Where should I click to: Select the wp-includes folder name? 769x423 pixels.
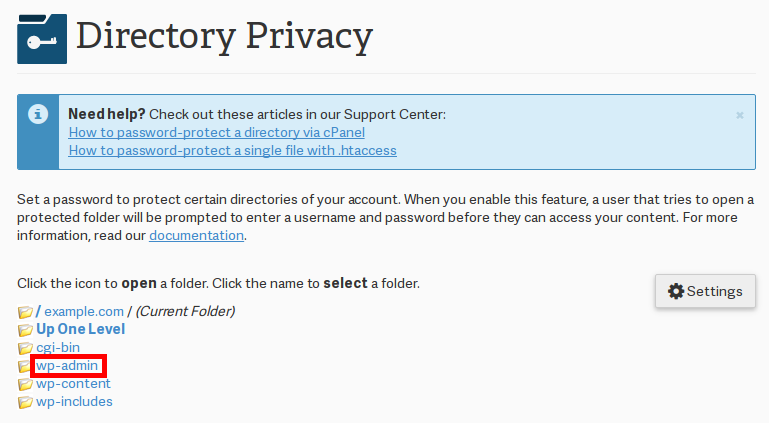74,402
